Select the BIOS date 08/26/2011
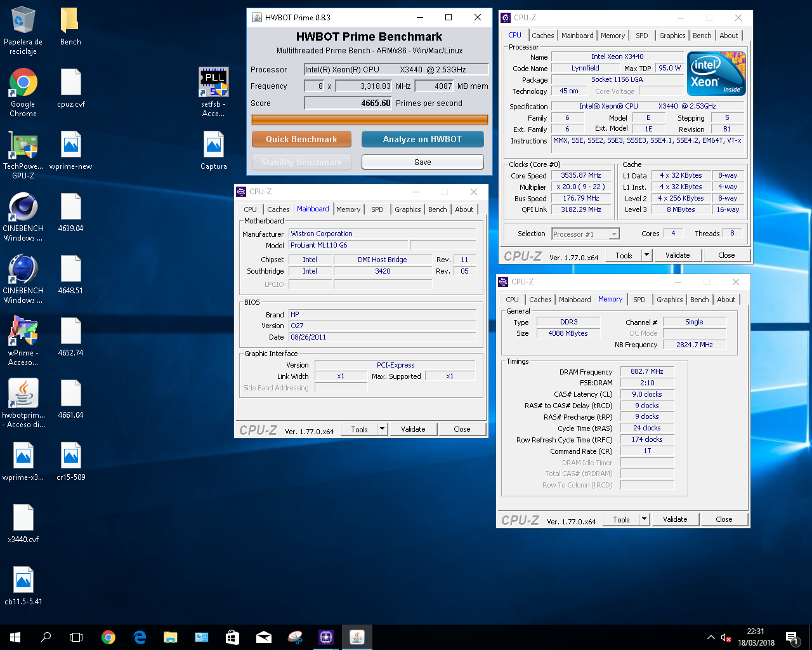Viewport: 812px width, 650px height. pyautogui.click(x=308, y=337)
